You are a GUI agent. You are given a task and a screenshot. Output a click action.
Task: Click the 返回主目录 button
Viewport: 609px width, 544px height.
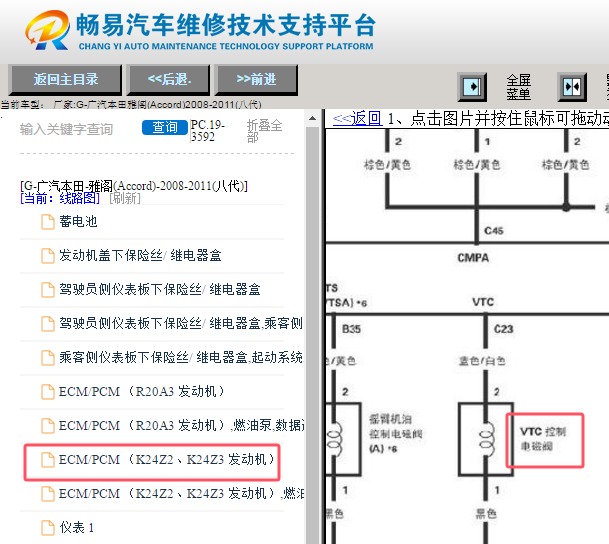(x=65, y=80)
